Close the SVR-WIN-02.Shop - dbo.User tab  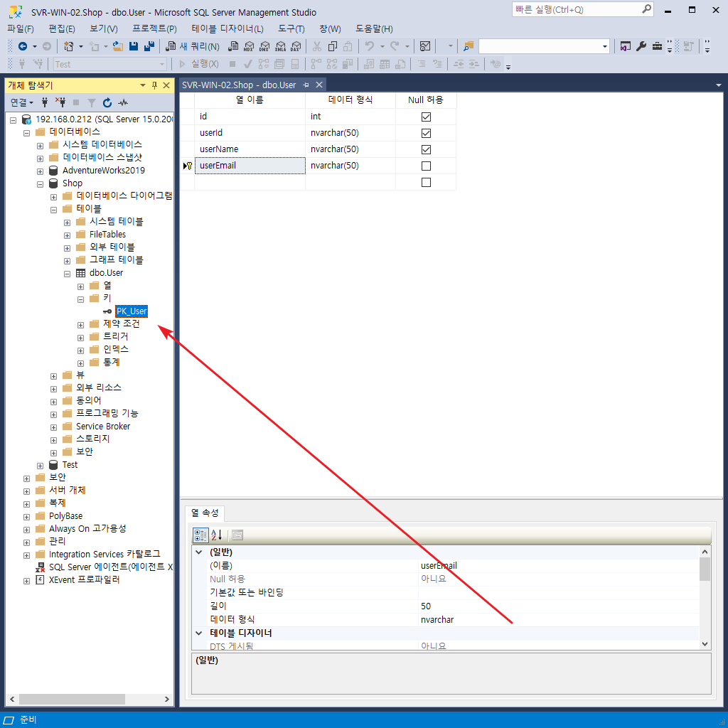[x=319, y=85]
